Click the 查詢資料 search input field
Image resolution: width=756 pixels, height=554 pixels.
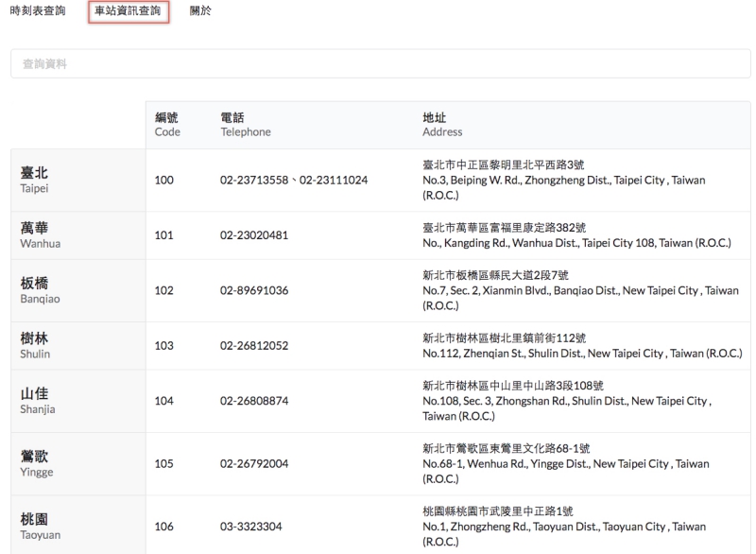click(x=380, y=63)
